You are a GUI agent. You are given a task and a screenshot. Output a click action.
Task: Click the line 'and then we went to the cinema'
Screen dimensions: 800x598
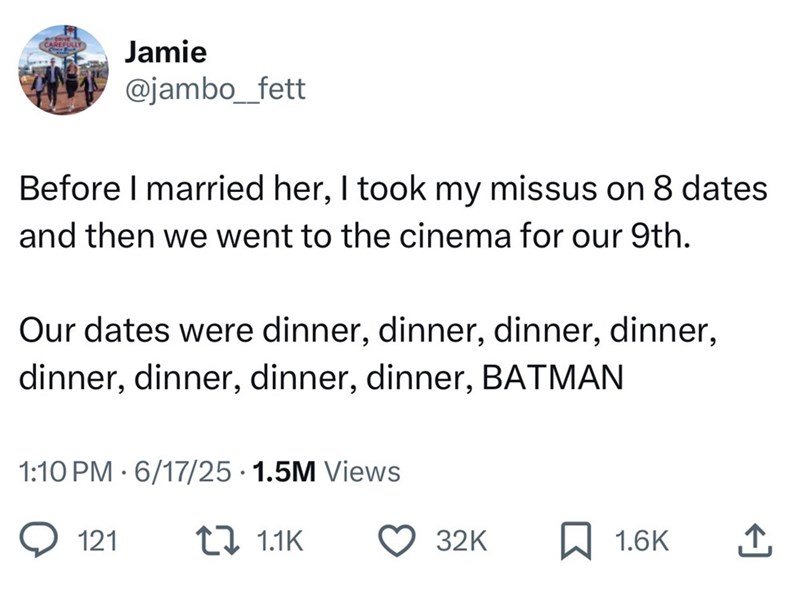pos(355,237)
